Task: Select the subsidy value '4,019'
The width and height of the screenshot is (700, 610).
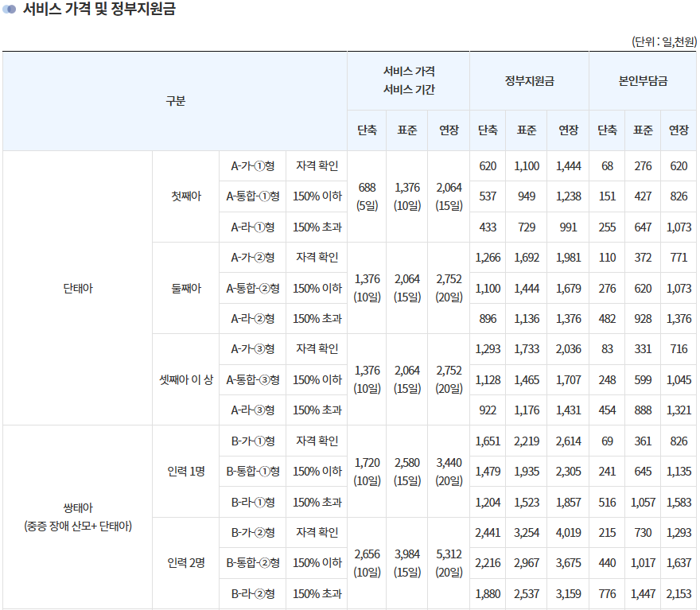Action: click(568, 532)
